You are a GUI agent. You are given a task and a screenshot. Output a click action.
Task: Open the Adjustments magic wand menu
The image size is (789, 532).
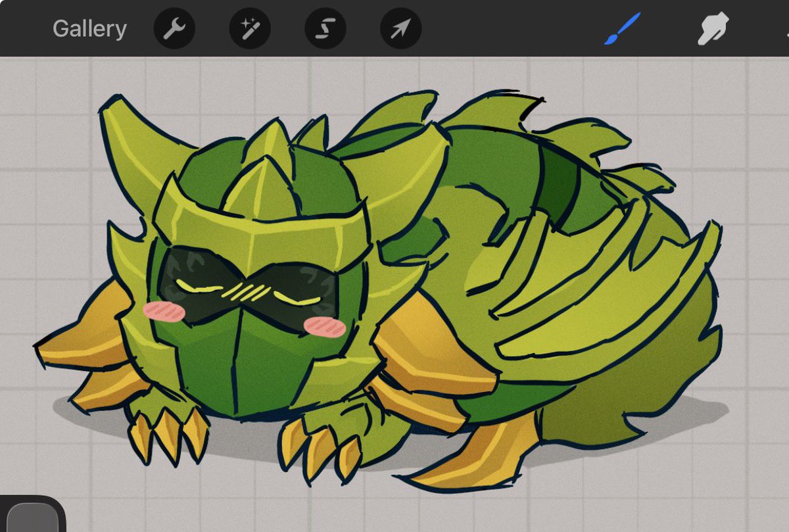(x=250, y=29)
